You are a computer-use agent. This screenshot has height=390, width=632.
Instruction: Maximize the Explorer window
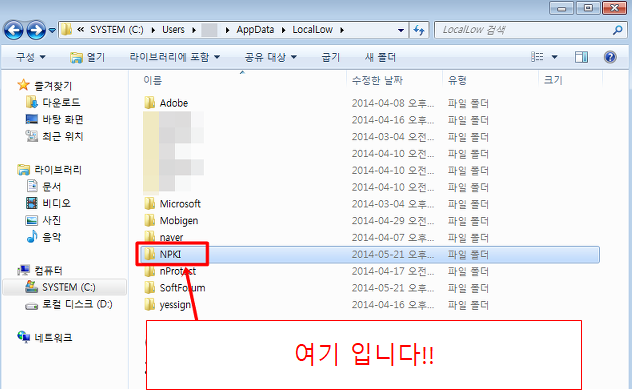pos(588,8)
